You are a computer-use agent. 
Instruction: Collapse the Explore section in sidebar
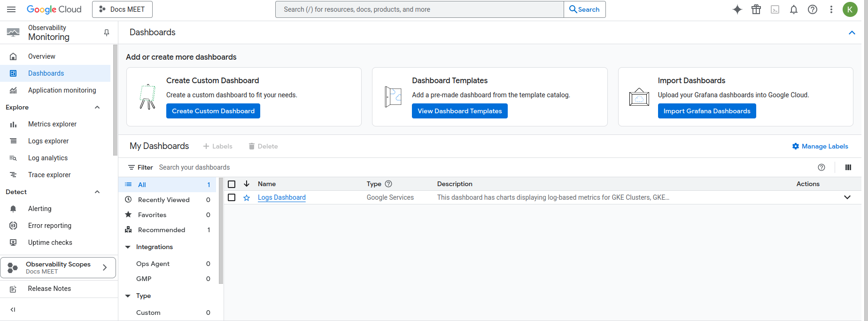pos(97,107)
